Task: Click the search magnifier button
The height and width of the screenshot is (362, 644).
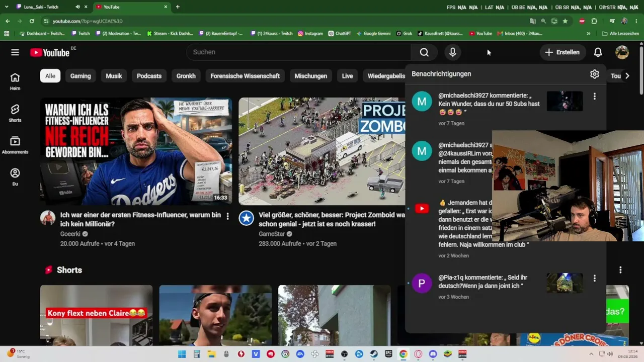Action: tap(424, 52)
